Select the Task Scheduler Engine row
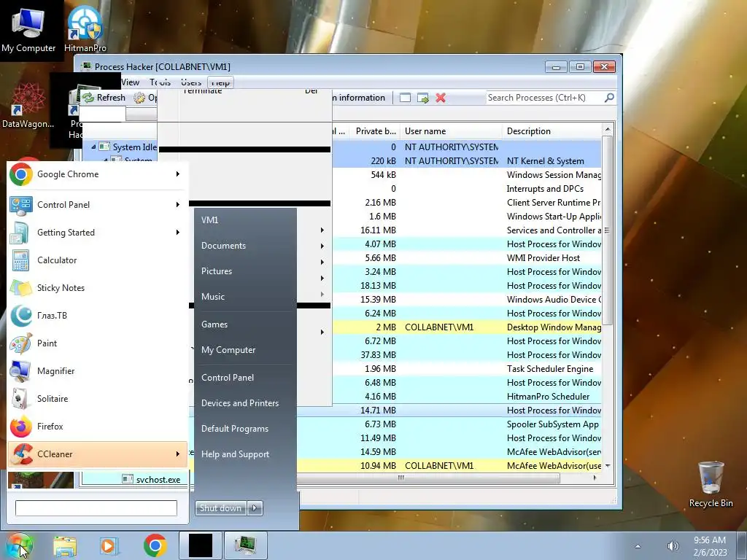The width and height of the screenshot is (747, 560). click(x=467, y=369)
